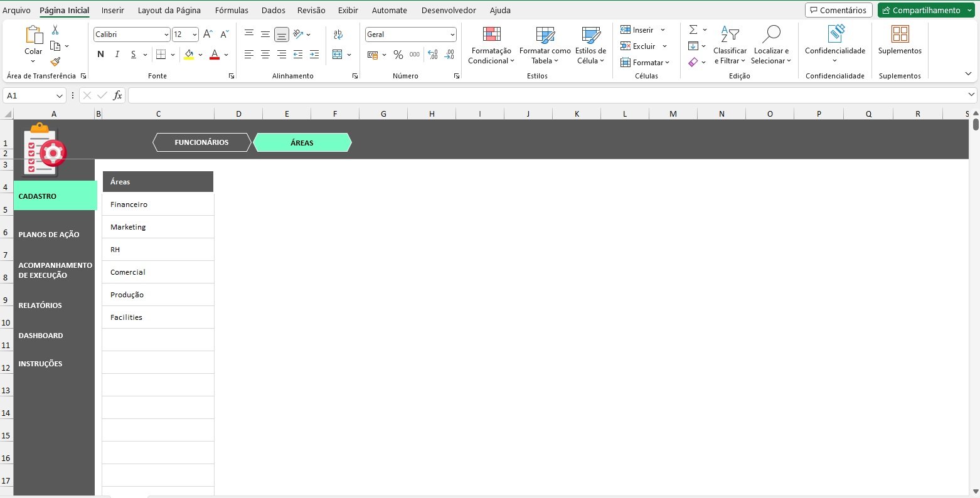Expand the Geral number format dropdown
Image resolution: width=980 pixels, height=498 pixels.
(x=452, y=34)
